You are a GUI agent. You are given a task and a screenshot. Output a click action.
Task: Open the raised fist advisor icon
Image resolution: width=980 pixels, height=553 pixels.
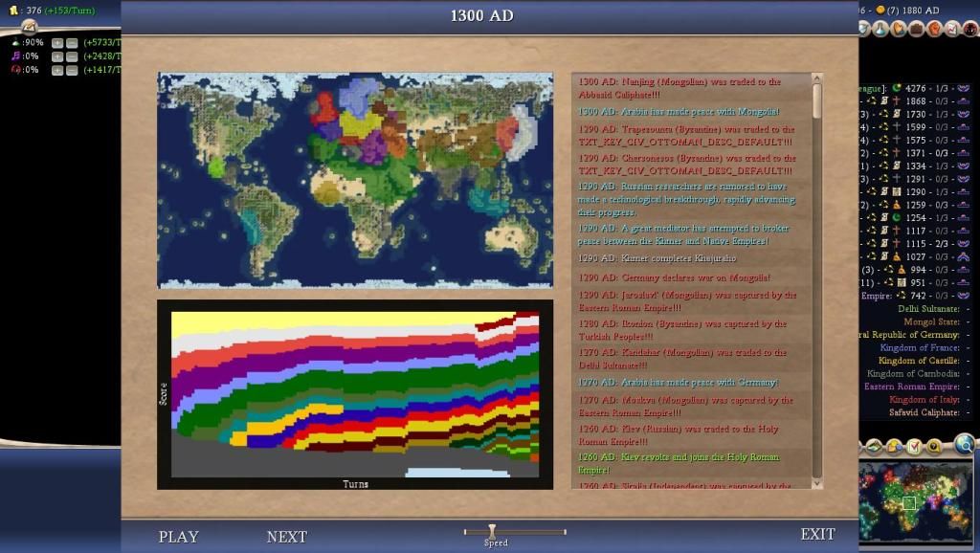pos(934,28)
